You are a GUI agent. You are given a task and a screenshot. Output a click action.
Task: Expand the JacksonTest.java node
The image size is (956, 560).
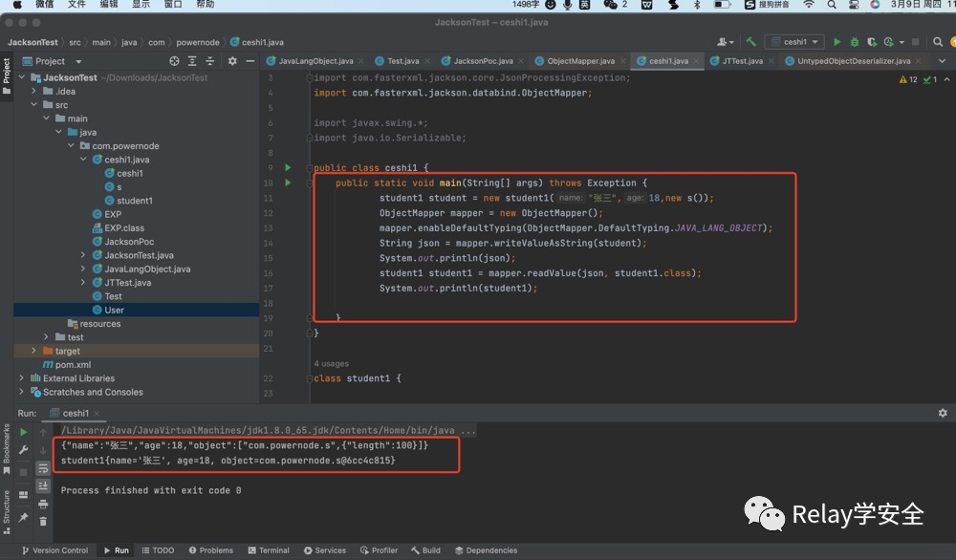point(83,255)
